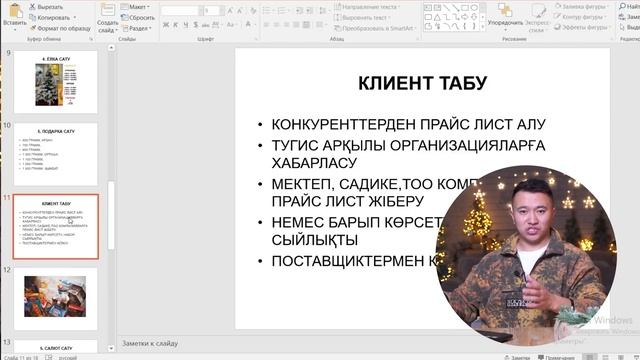Toggle underline Ч formatting
This screenshot has height=360, width=640.
186,25
